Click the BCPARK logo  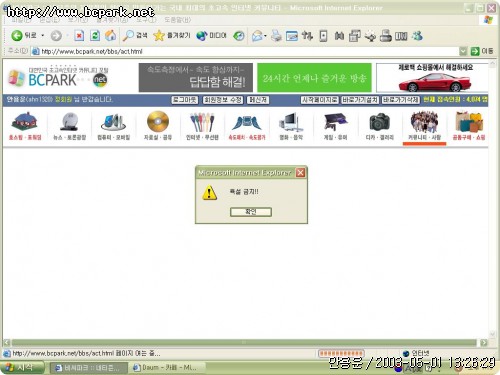(58, 77)
